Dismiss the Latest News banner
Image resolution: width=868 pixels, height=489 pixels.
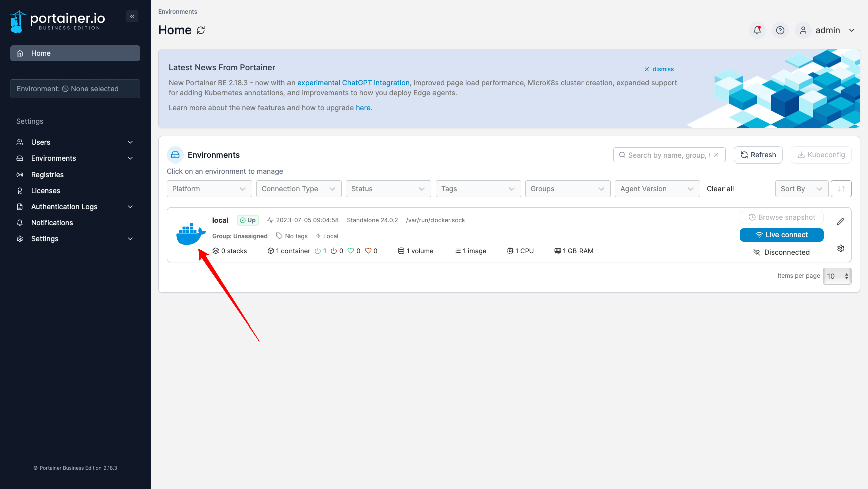pyautogui.click(x=659, y=69)
